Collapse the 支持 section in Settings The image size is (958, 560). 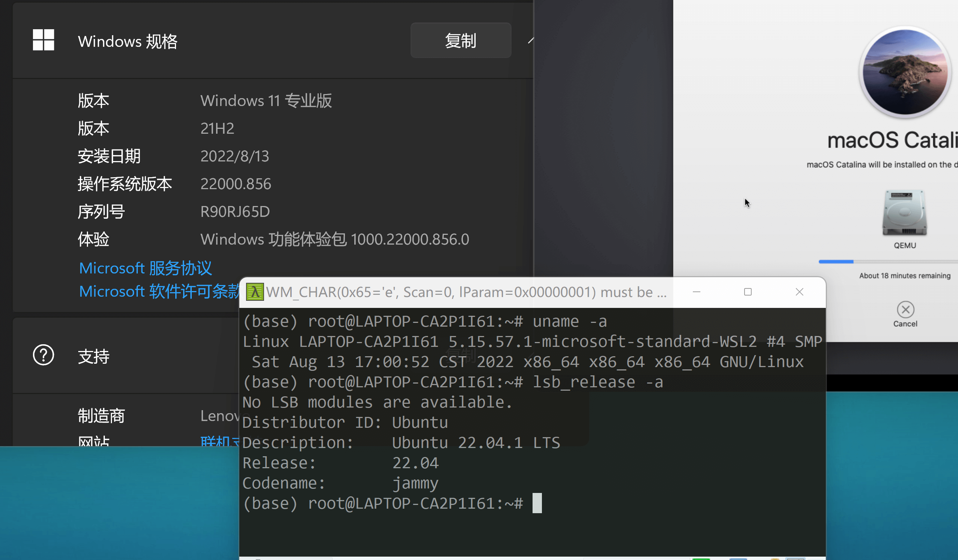[x=94, y=355]
